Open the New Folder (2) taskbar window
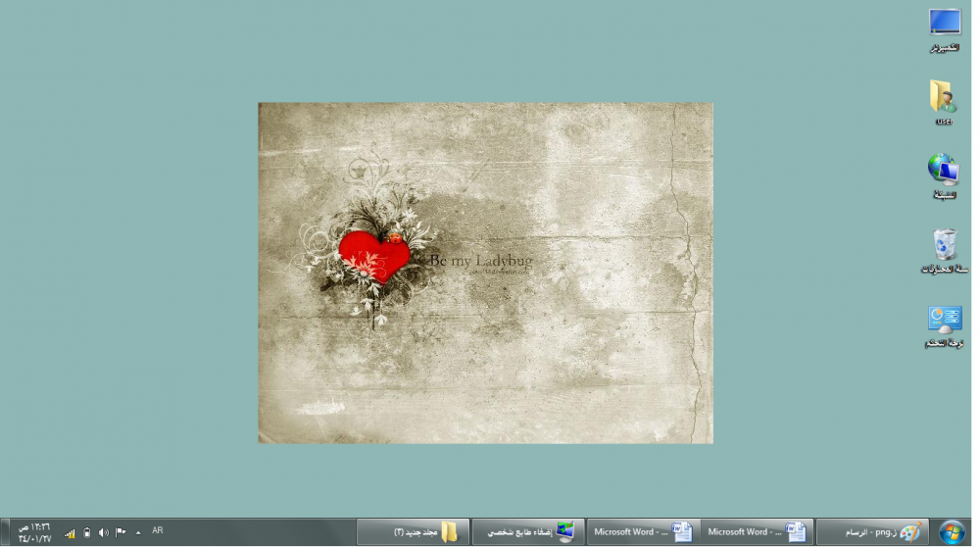 click(413, 532)
